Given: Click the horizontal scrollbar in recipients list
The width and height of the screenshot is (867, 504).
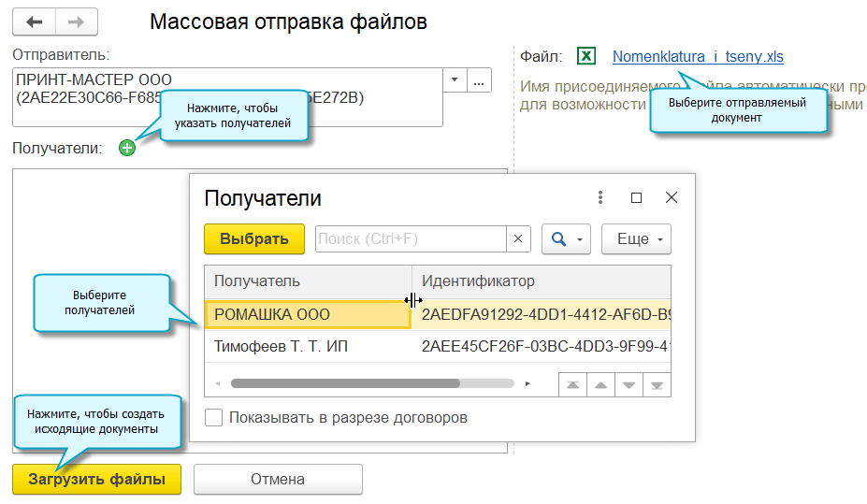Looking at the screenshot, I should click(x=346, y=383).
